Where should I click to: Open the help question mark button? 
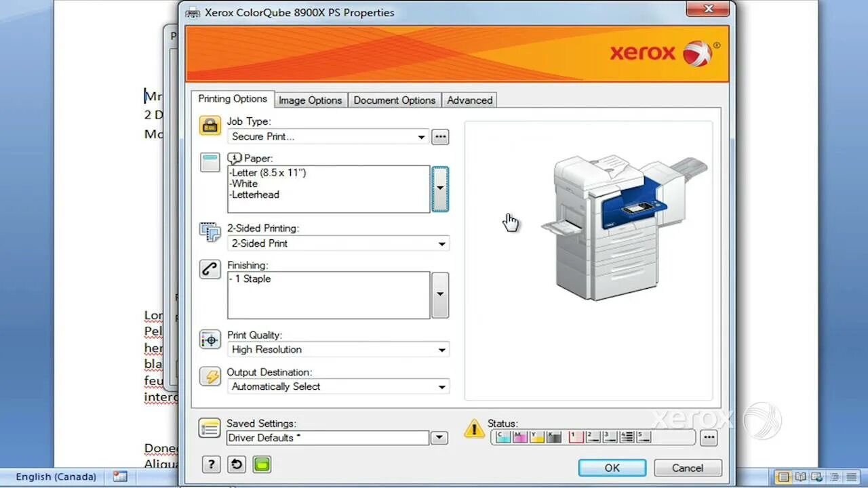pyautogui.click(x=211, y=464)
